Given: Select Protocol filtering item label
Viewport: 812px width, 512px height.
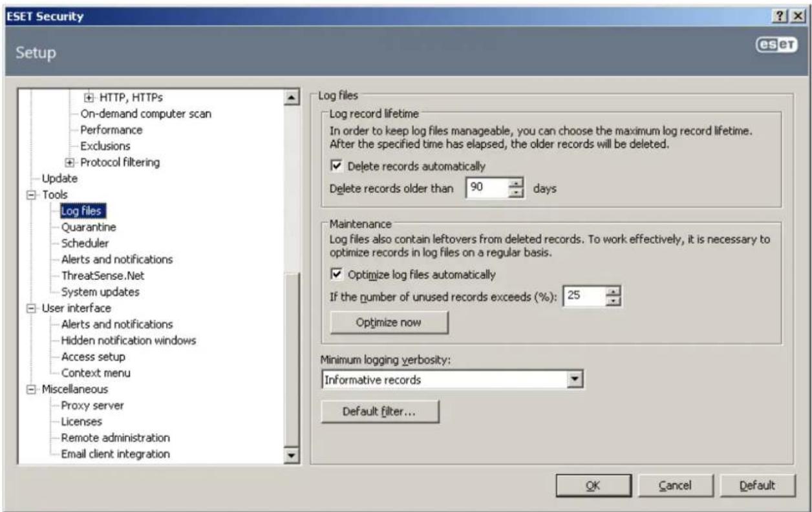Looking at the screenshot, I should (x=120, y=162).
